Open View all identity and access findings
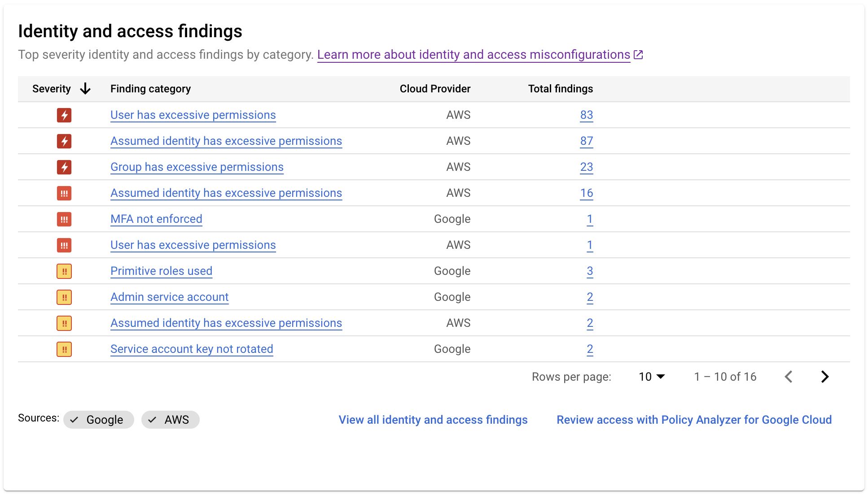The image size is (868, 495). [x=433, y=420]
